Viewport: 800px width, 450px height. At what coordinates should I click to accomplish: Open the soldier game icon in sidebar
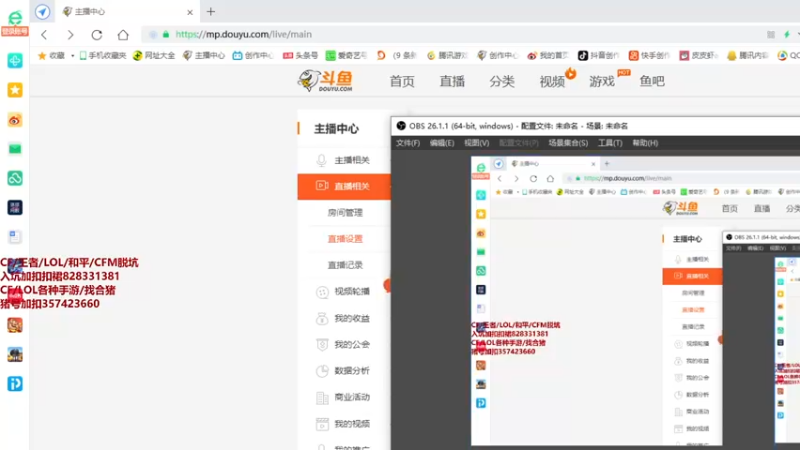[15, 355]
